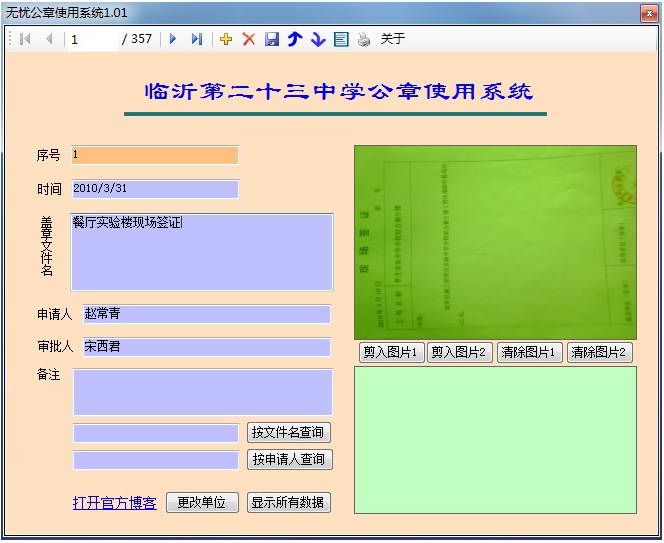Open the 关于 about item
The height and width of the screenshot is (543, 664).
(393, 39)
